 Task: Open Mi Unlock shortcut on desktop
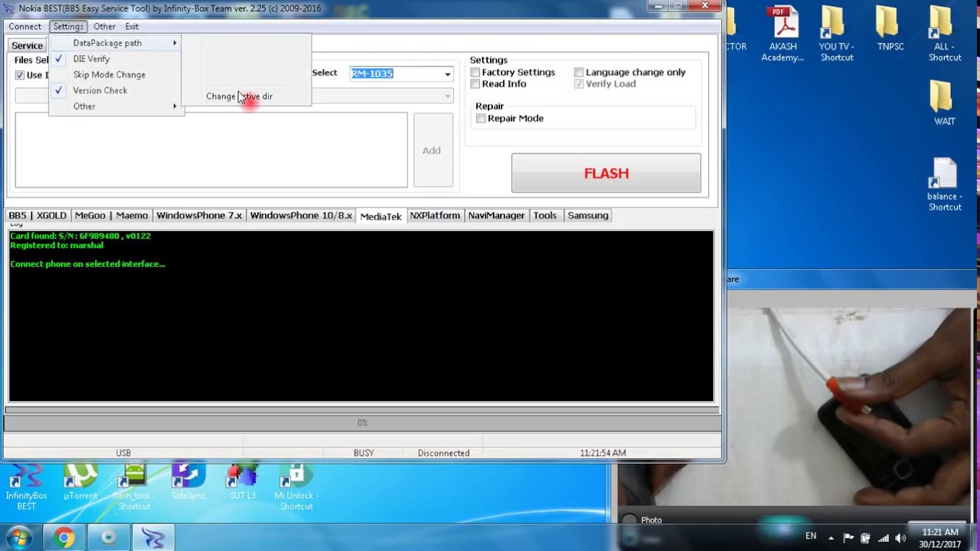(296, 487)
